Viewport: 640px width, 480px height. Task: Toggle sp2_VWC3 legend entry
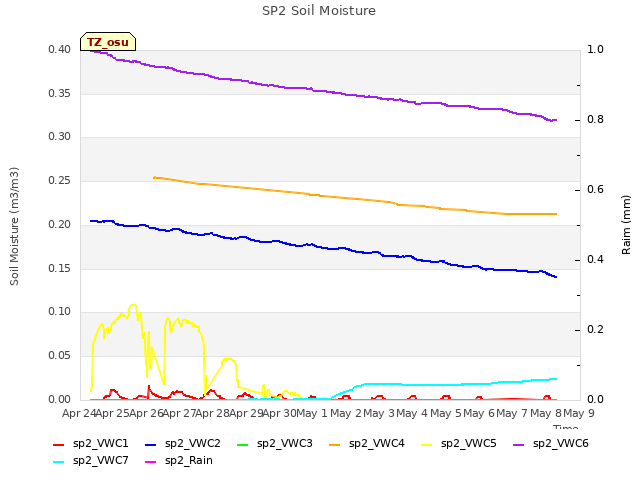pos(275,444)
